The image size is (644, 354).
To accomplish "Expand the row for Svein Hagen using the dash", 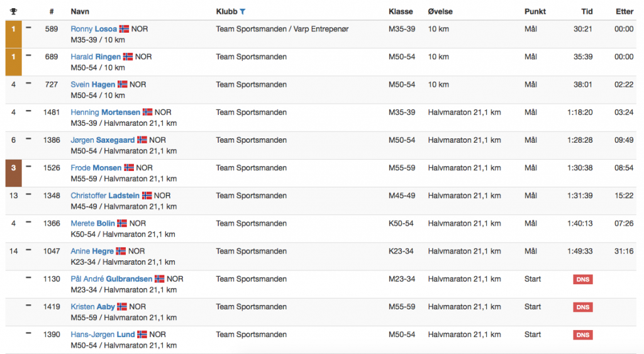I will click(28, 83).
